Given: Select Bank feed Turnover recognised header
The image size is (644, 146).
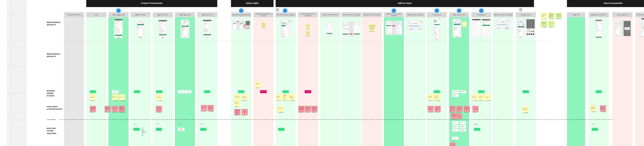Looking at the screenshot, I should tap(286, 15).
